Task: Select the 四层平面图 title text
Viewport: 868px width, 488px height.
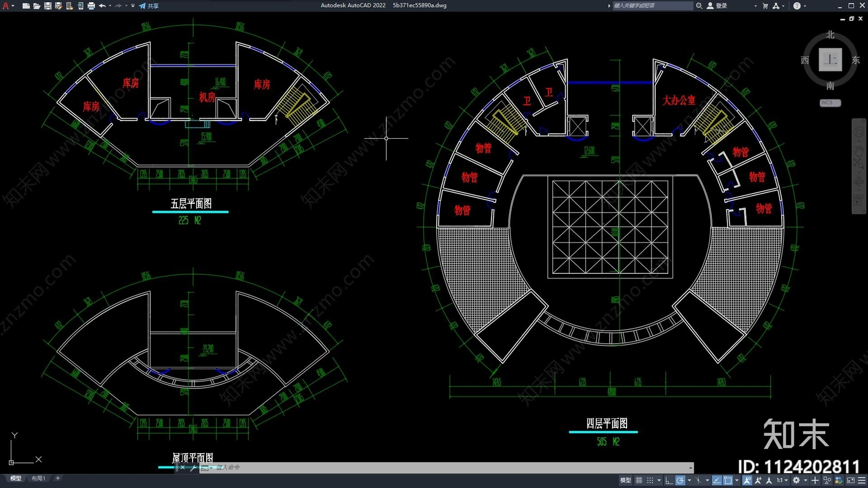Action: point(607,423)
